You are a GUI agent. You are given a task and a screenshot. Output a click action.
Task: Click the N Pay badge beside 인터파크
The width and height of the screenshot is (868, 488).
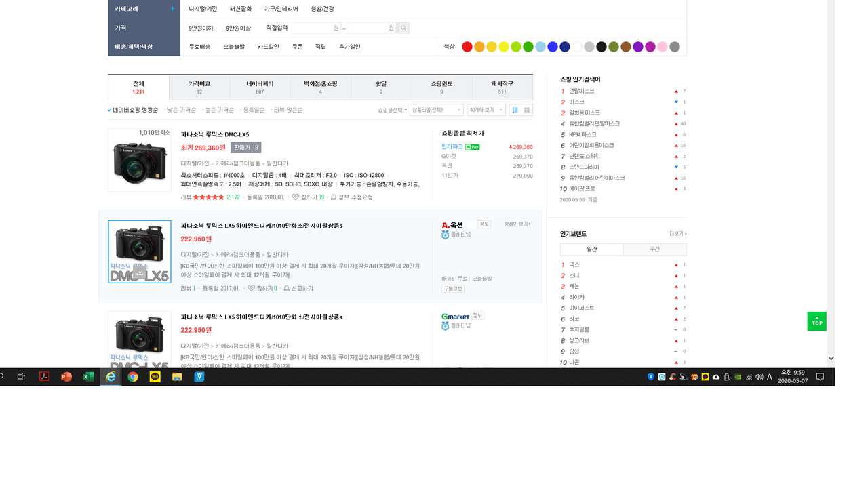coord(473,147)
